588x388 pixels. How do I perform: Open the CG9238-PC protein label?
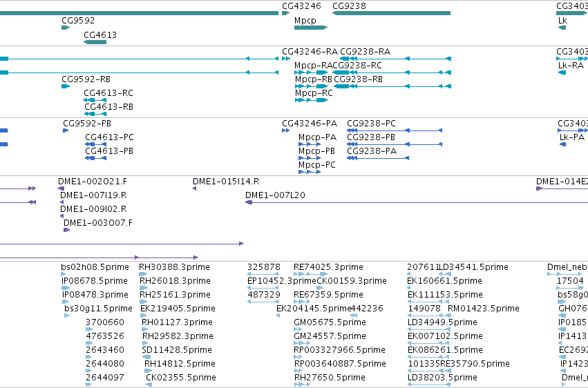coord(371,124)
